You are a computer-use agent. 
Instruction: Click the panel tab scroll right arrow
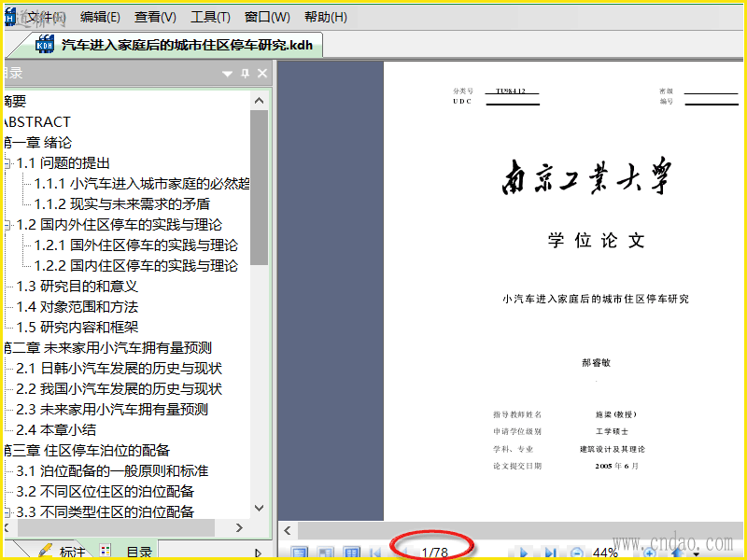pyautogui.click(x=258, y=553)
